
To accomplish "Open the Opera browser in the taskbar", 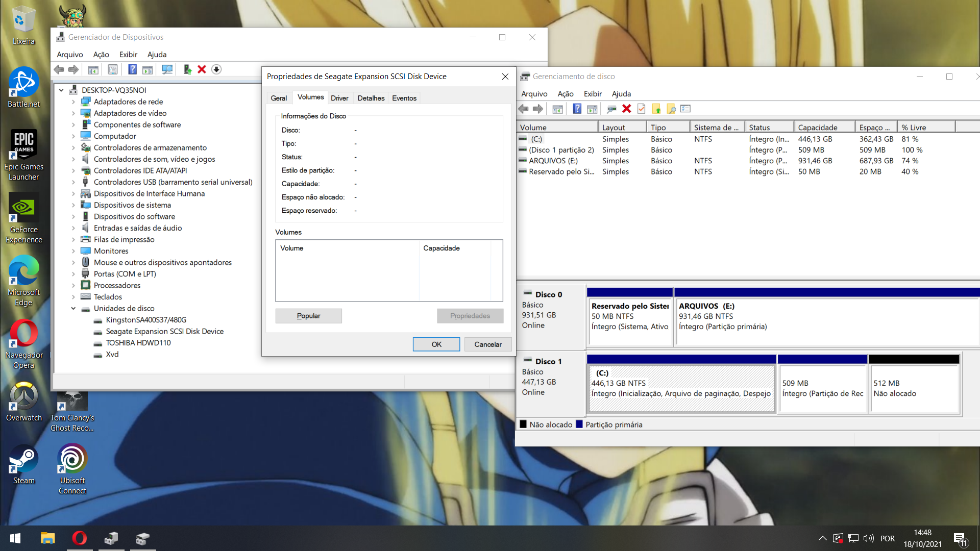I will [x=80, y=538].
